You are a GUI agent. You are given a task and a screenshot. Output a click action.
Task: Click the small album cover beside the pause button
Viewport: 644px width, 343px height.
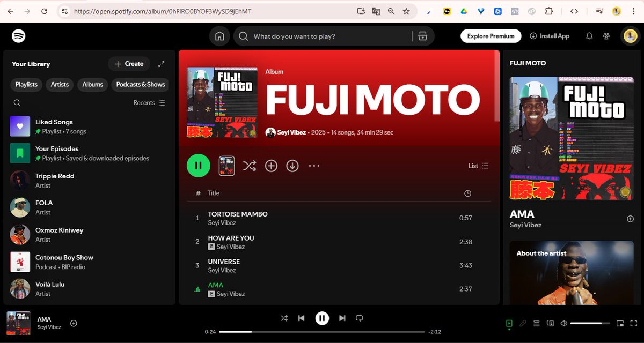coord(226,166)
